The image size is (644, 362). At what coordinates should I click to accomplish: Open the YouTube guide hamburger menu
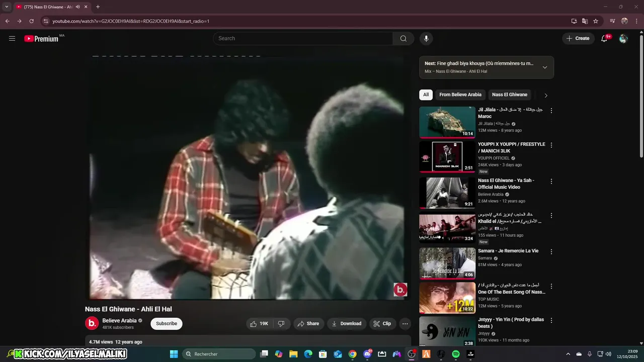point(12,38)
